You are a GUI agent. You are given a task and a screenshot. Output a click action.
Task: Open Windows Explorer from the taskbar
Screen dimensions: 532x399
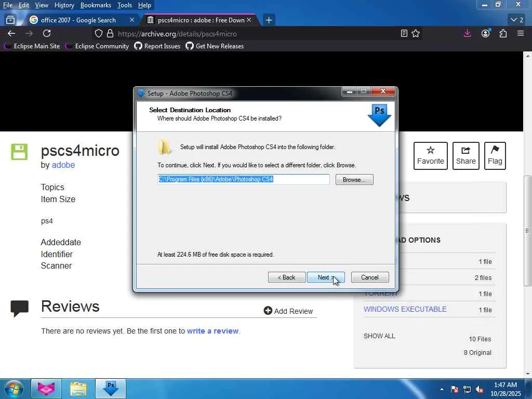tap(78, 389)
